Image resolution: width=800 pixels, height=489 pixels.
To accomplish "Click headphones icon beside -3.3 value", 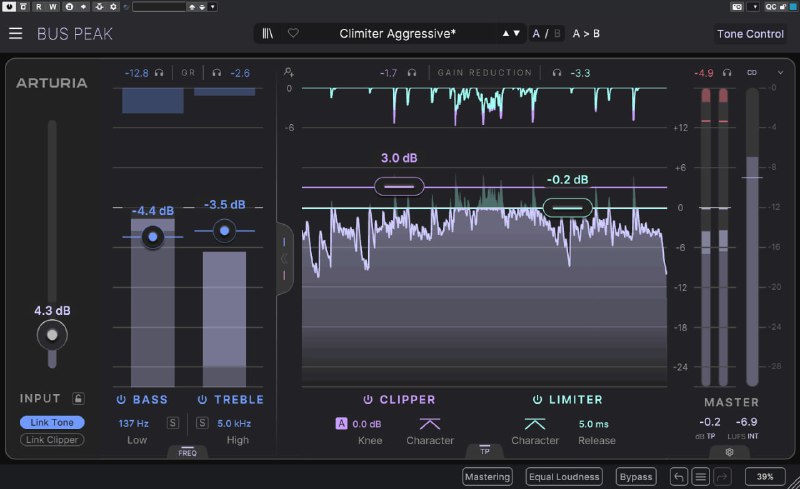I will [557, 73].
